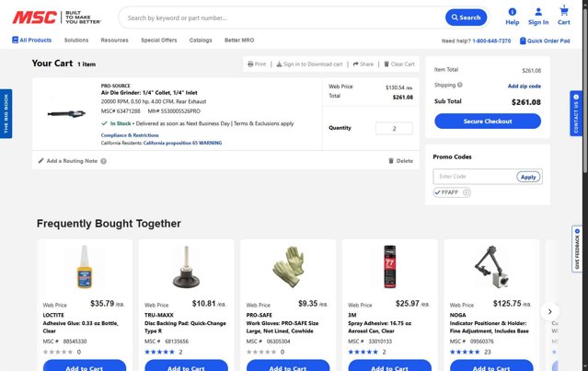Viewport: 588px width, 371px height.
Task: Open the Special Offers menu
Action: point(158,41)
